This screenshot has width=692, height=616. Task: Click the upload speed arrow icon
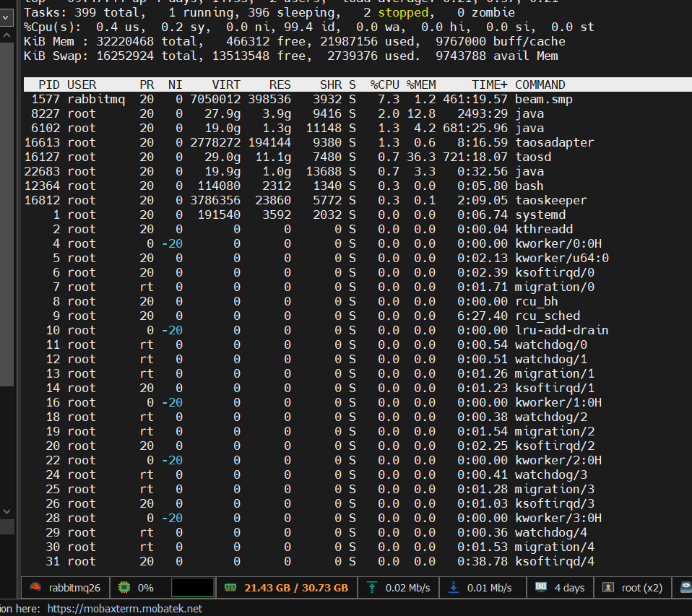tap(372, 588)
